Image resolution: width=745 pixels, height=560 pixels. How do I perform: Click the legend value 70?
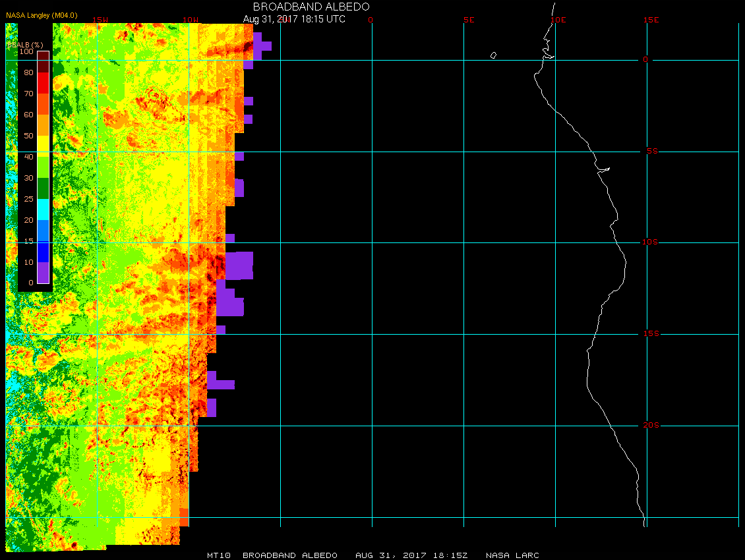(x=28, y=94)
